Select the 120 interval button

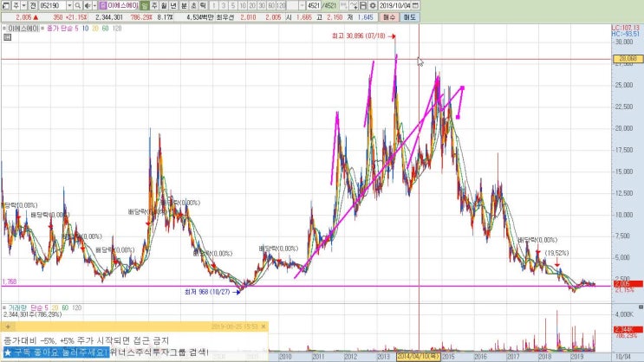281,6
